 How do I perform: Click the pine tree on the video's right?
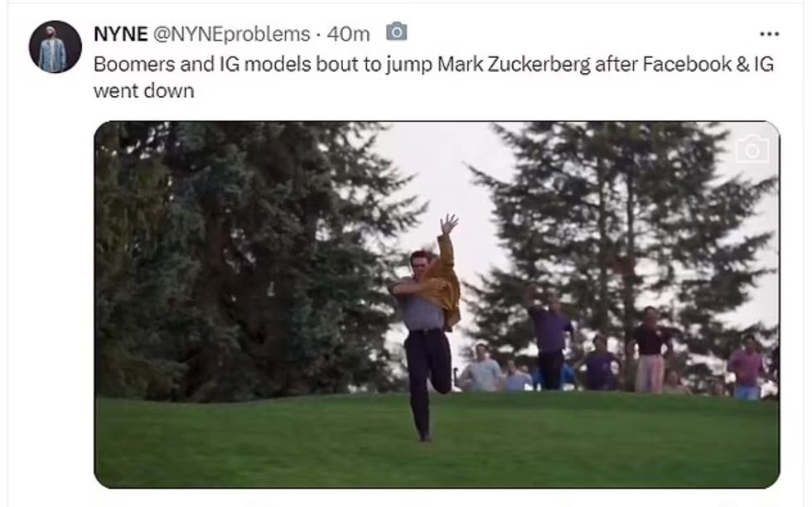click(x=621, y=233)
